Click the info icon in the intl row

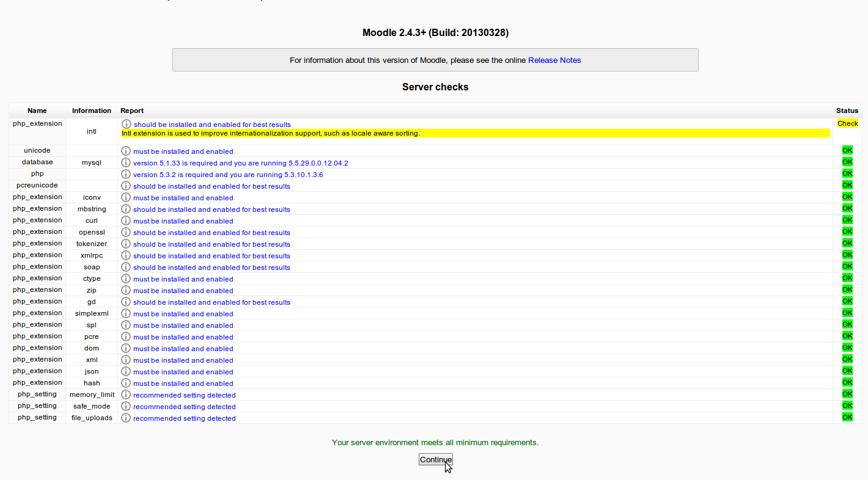[127, 124]
